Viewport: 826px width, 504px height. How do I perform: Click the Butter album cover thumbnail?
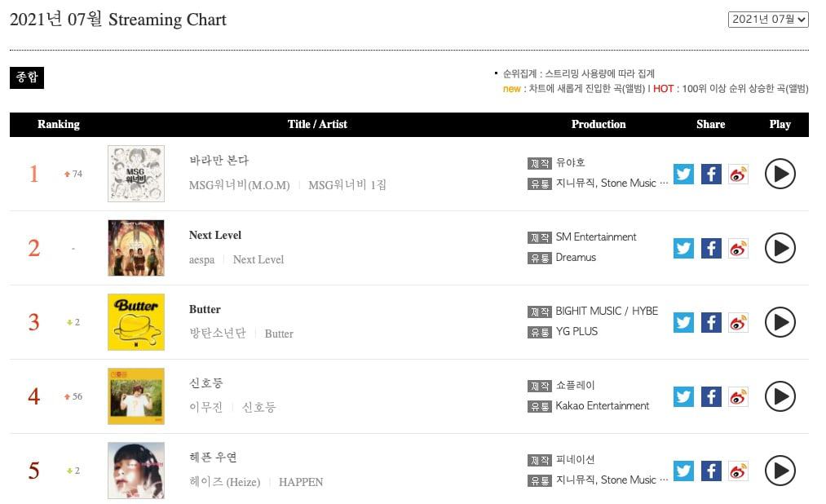point(136,322)
